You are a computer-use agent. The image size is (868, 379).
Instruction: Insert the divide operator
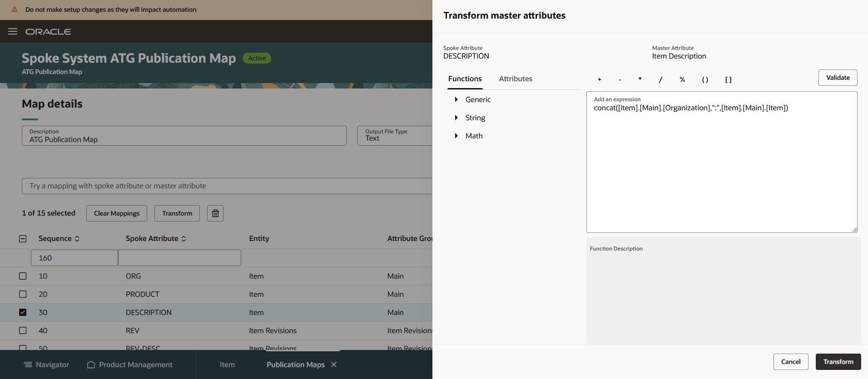(660, 79)
